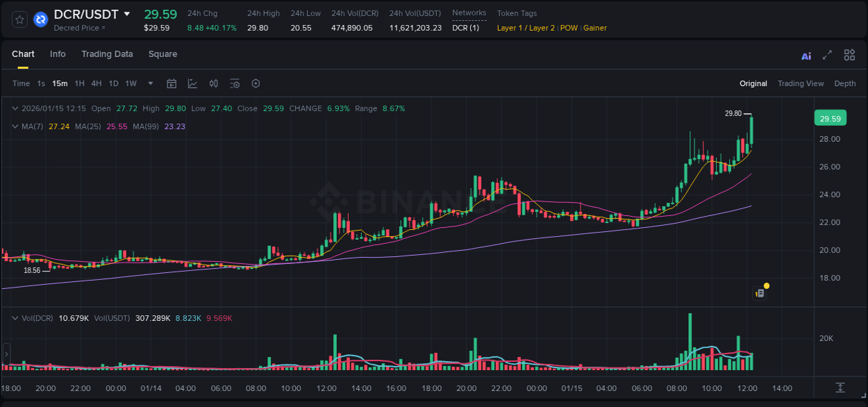868x407 pixels.
Task: Open the Info tab
Action: tap(58, 54)
